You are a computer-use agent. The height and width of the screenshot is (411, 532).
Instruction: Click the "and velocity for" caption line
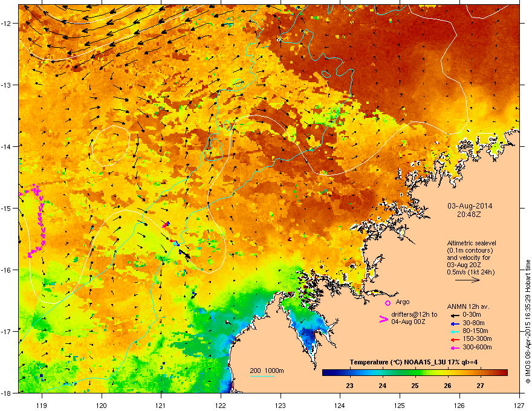pos(469,257)
